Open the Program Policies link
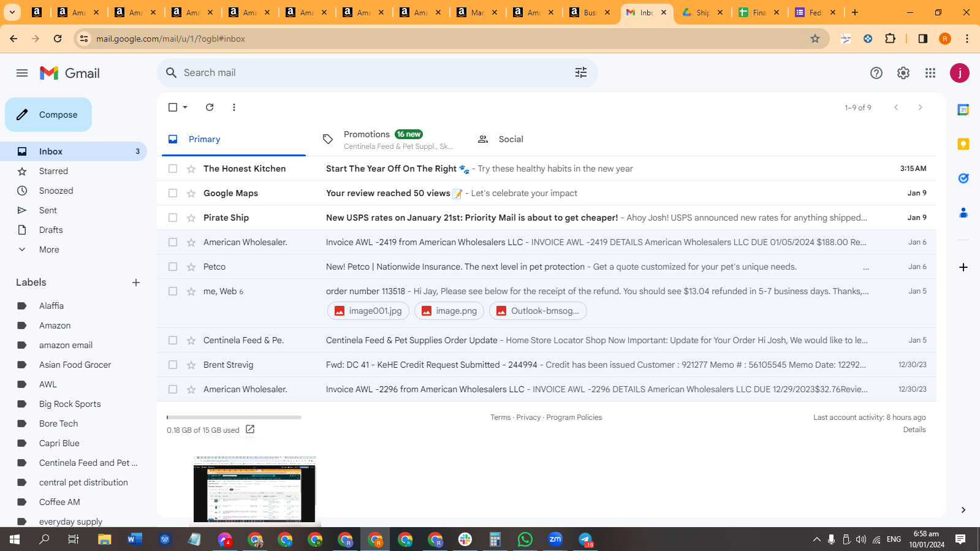Image resolution: width=980 pixels, height=551 pixels. point(574,417)
